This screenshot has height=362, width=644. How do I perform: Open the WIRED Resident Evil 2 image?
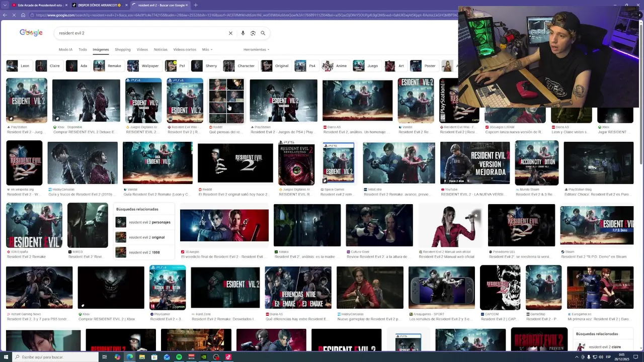pyautogui.click(x=88, y=225)
